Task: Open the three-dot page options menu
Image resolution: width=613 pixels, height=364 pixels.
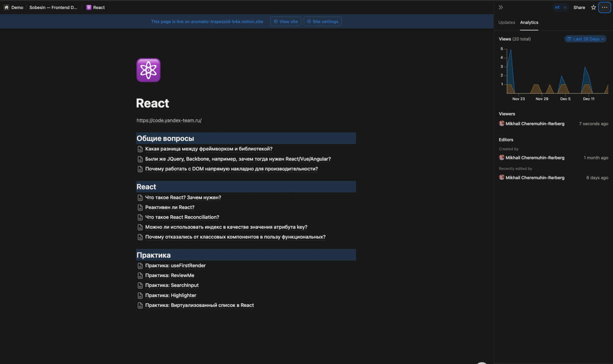Action: coord(604,7)
